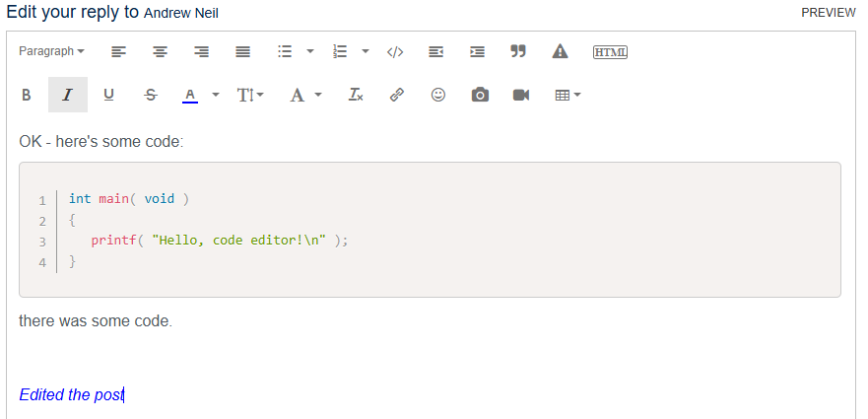Open the Paragraph format dropdown
The height and width of the screenshot is (419, 868).
(x=51, y=51)
